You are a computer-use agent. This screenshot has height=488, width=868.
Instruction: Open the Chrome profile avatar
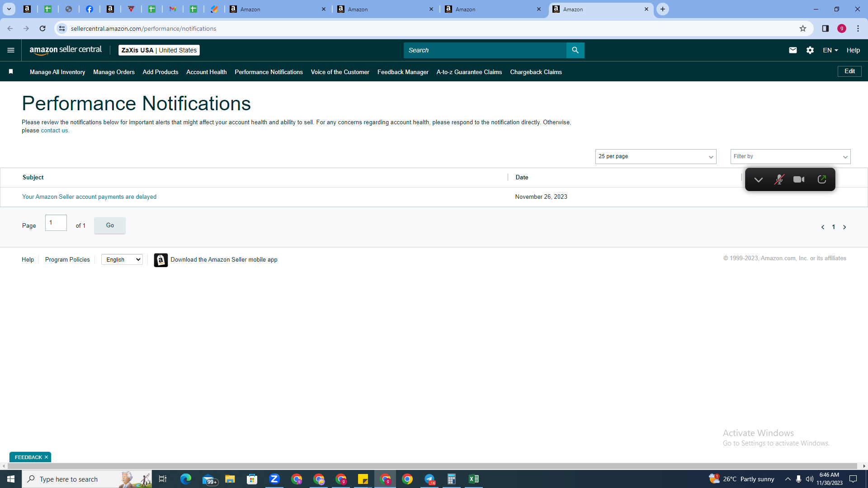[x=842, y=28]
